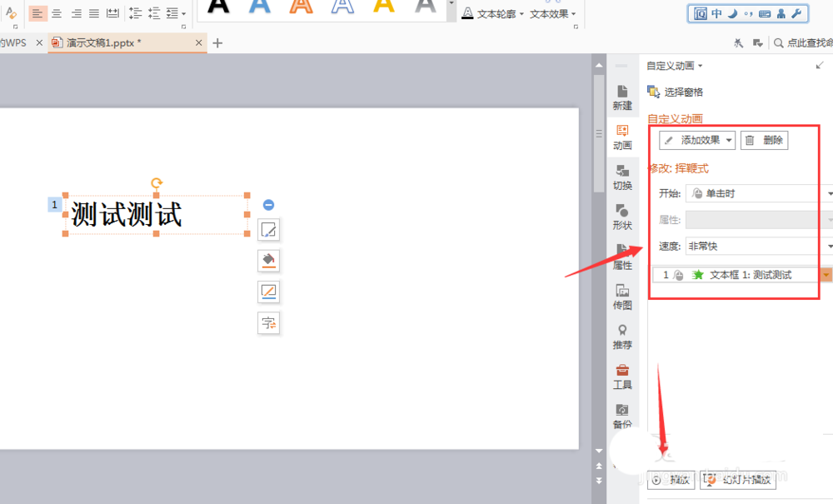Start slideshow via 幻灯片播放 button
This screenshot has height=504, width=833.
(737, 479)
